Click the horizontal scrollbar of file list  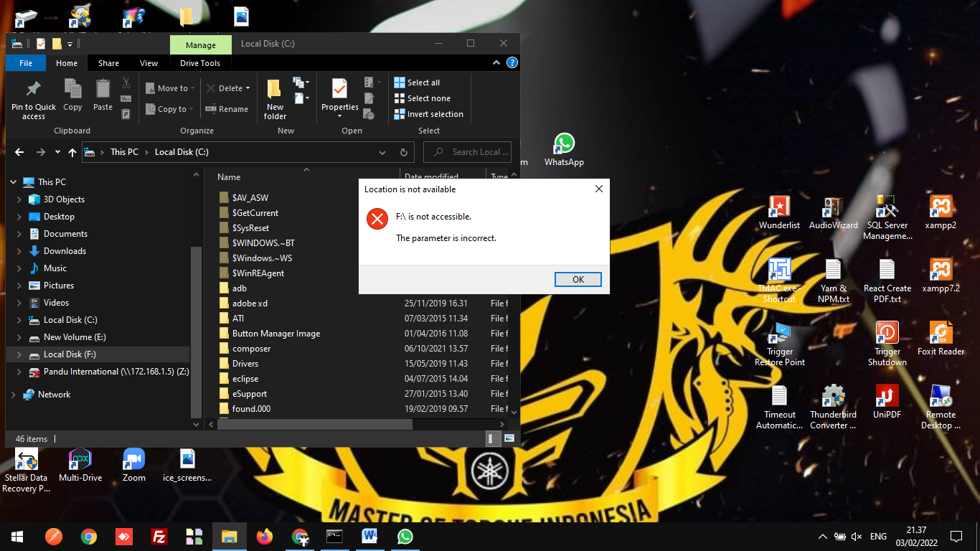pyautogui.click(x=315, y=424)
